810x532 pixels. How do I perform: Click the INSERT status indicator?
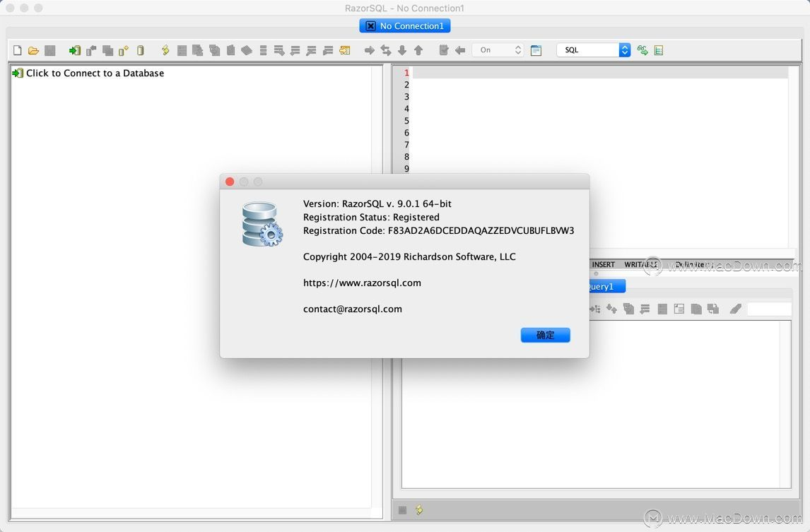pyautogui.click(x=604, y=264)
